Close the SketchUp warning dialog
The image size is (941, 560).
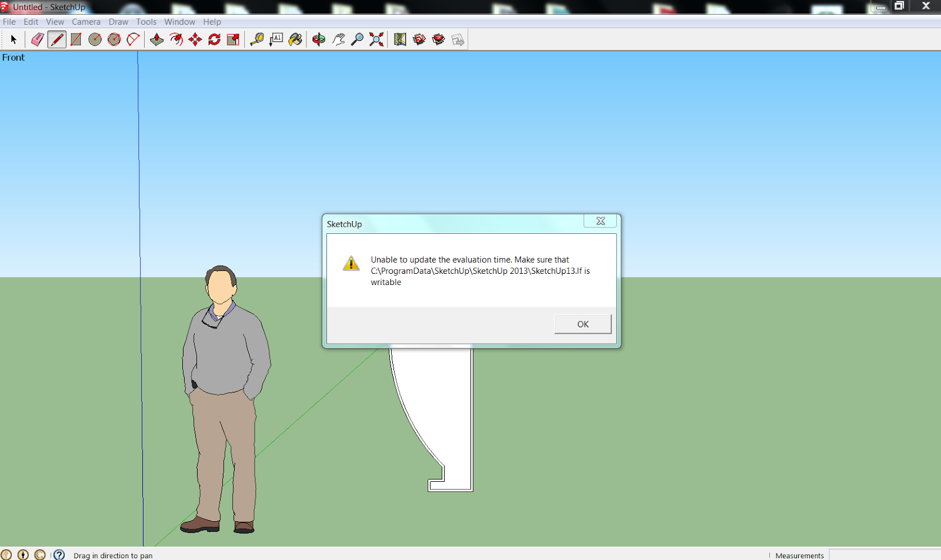click(600, 221)
